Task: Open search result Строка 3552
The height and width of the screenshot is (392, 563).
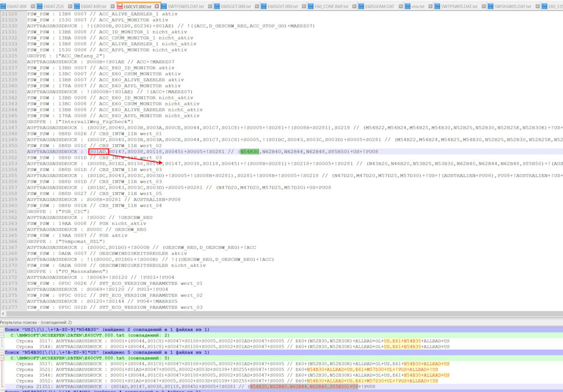Action: click(227, 381)
